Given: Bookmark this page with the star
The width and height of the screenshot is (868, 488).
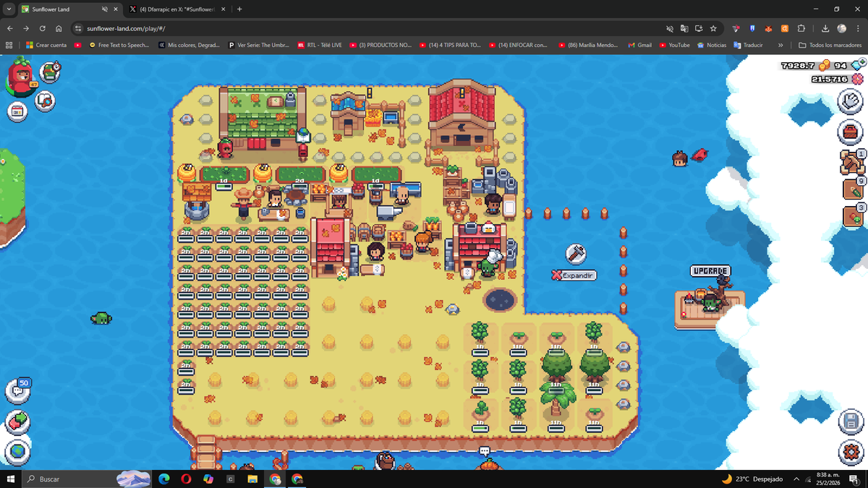Looking at the screenshot, I should 713,28.
